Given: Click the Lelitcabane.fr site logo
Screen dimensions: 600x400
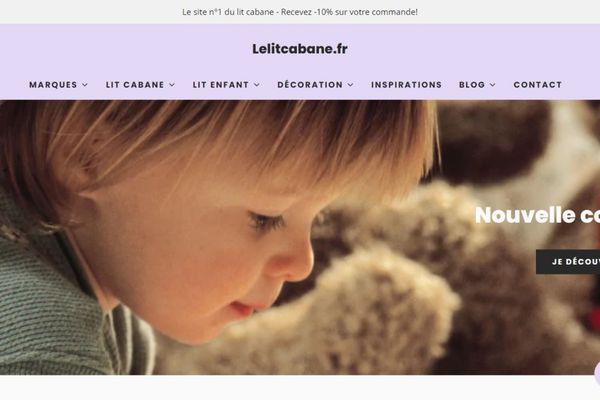Looking at the screenshot, I should click(300, 49).
